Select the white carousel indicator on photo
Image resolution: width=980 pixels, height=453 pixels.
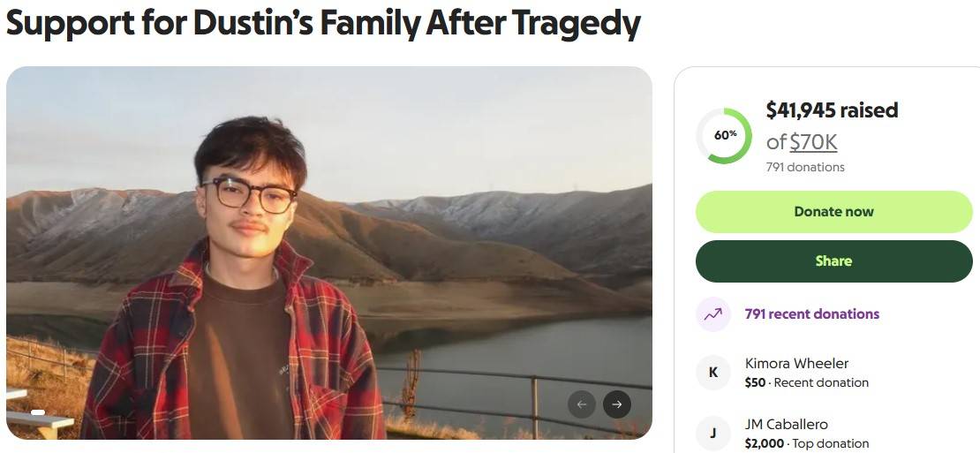pos(37,412)
